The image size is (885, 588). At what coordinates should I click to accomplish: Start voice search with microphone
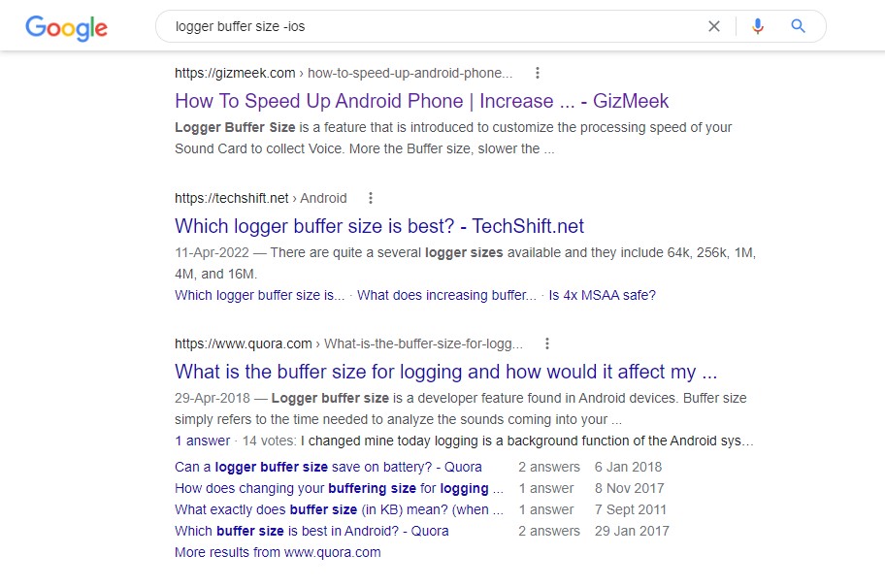[x=758, y=26]
